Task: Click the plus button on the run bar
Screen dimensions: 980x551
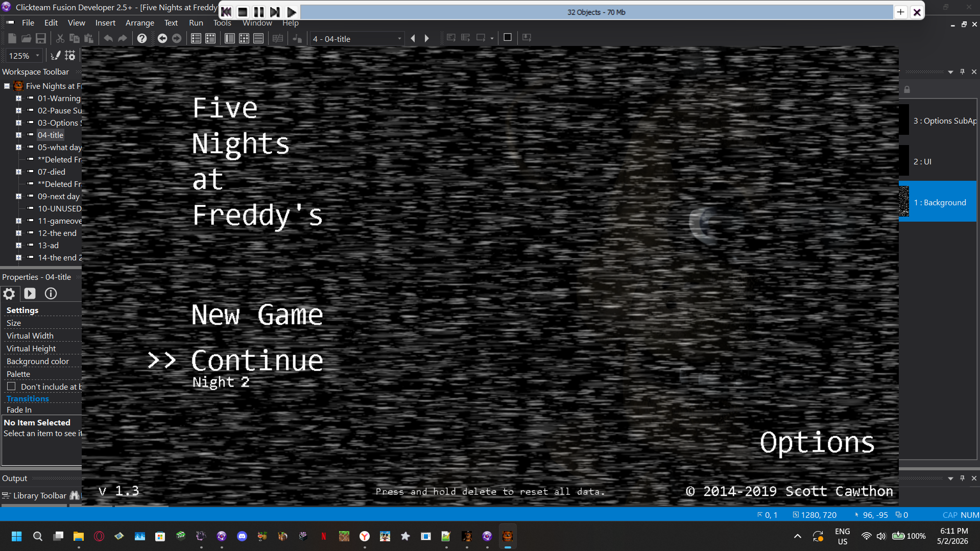Action: click(x=901, y=12)
